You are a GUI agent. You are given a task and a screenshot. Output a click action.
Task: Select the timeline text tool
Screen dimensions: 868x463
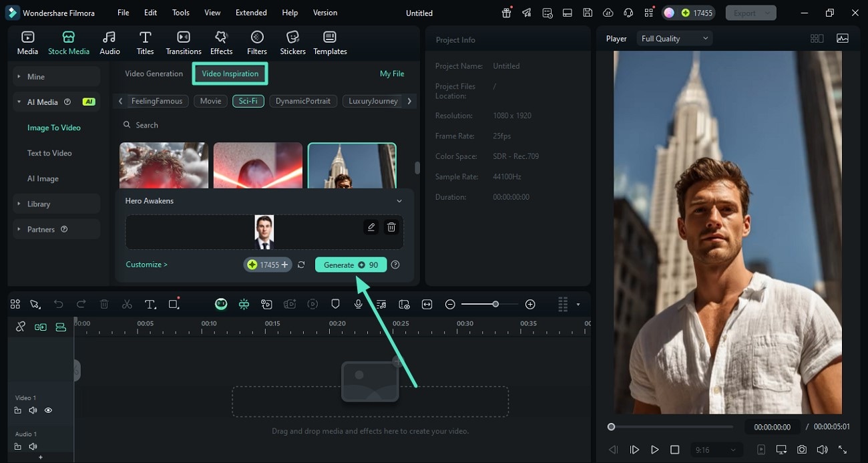150,304
